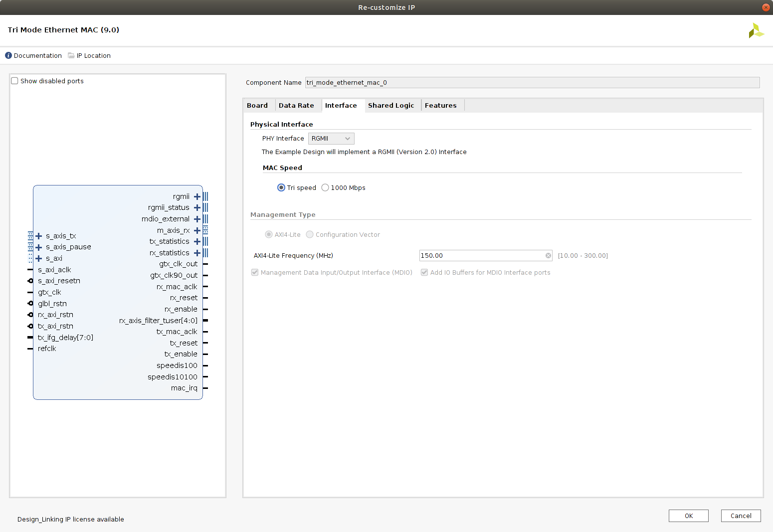Select the 1000 Mbps radio button
Image resolution: width=773 pixels, height=532 pixels.
click(325, 188)
